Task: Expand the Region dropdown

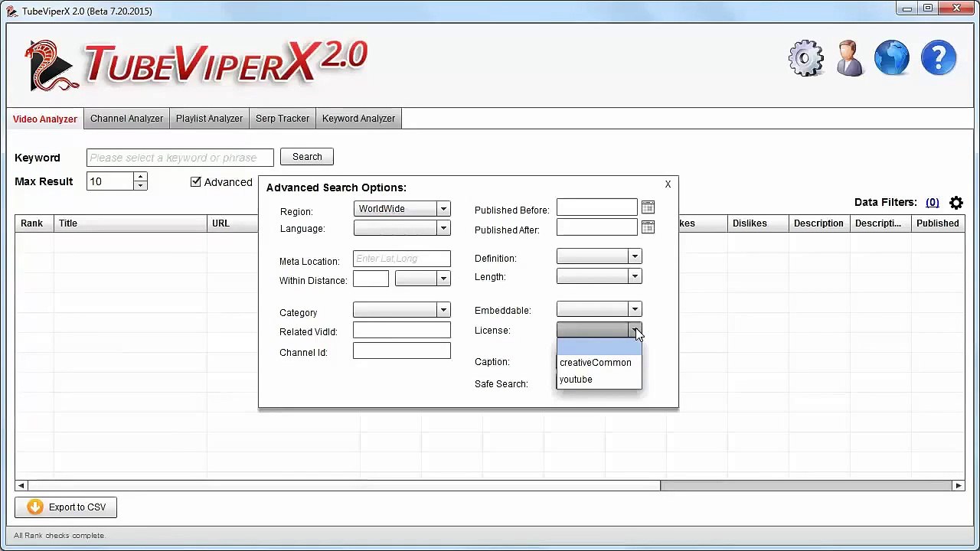Action: point(443,209)
